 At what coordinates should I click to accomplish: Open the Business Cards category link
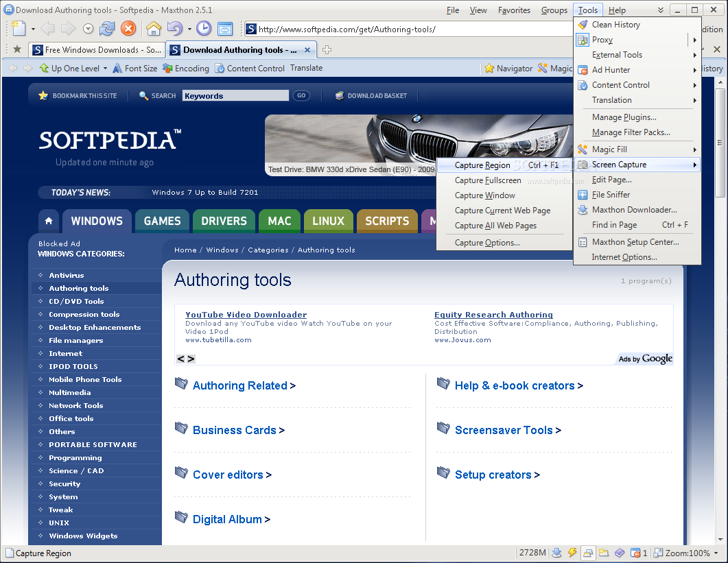click(235, 430)
